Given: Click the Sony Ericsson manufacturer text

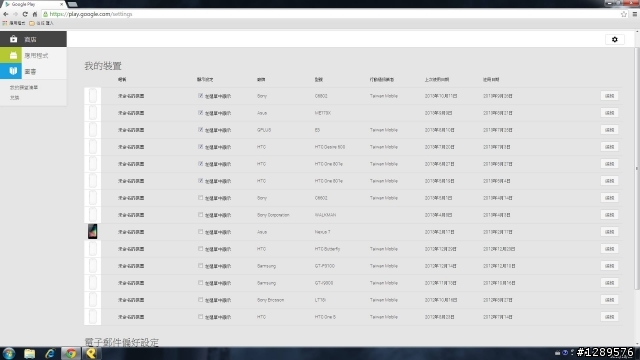Looking at the screenshot, I should (270, 300).
